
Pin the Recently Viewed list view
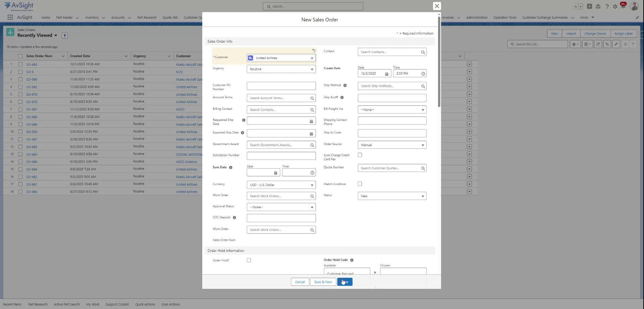64,35
